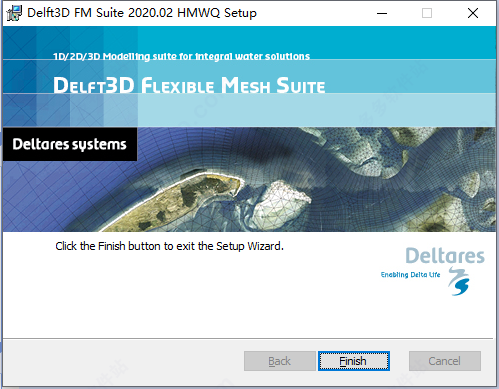The image size is (499, 389).
Task: Click the greyed-out Back button
Action: [x=280, y=361]
